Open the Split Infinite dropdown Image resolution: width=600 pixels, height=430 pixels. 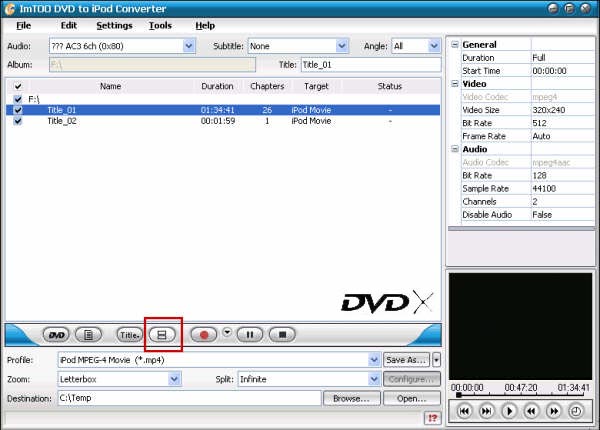pos(374,379)
